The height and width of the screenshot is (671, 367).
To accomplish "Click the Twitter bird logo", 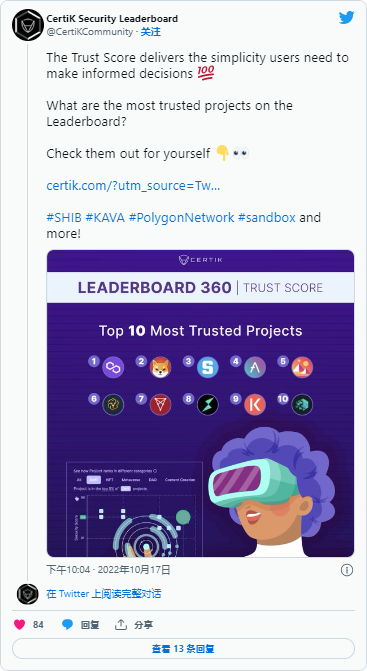I will point(346,18).
